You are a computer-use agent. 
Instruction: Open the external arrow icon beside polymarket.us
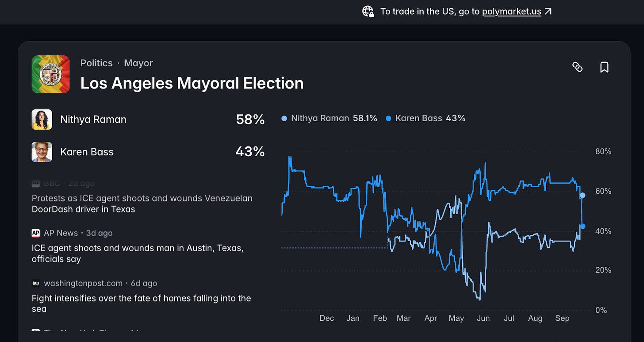(x=548, y=12)
